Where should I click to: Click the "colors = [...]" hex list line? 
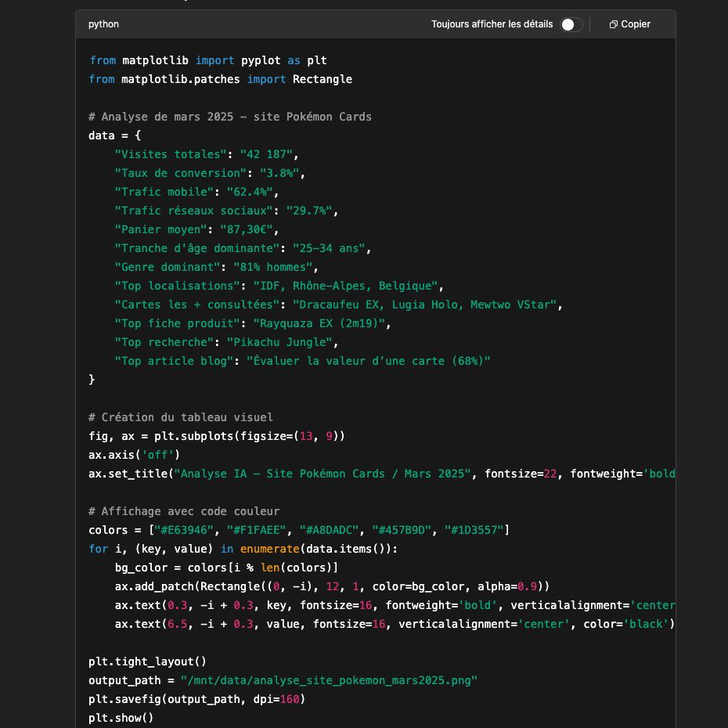click(299, 530)
